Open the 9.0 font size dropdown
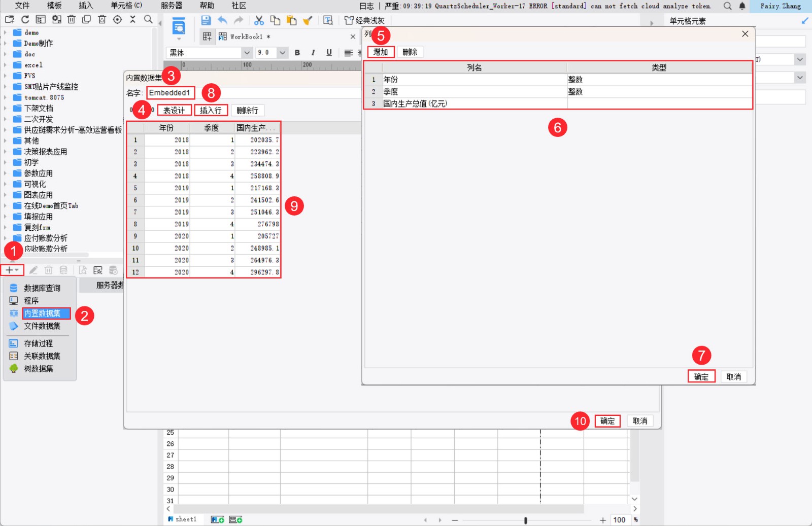This screenshot has width=812, height=526. pyautogui.click(x=283, y=53)
